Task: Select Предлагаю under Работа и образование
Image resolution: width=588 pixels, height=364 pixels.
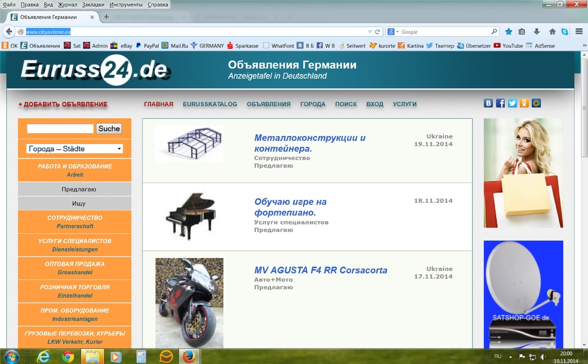Action: 75,189
